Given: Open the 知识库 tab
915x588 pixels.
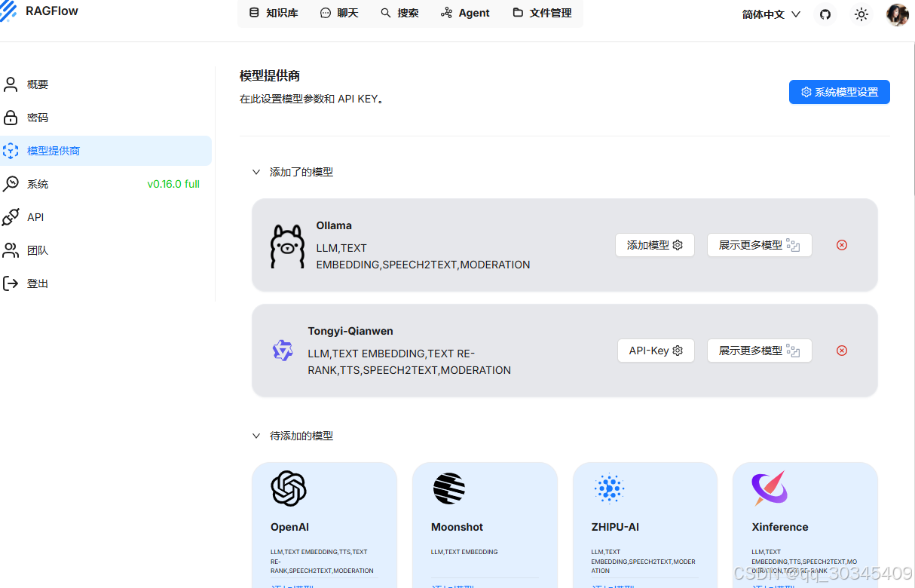Looking at the screenshot, I should pyautogui.click(x=274, y=13).
